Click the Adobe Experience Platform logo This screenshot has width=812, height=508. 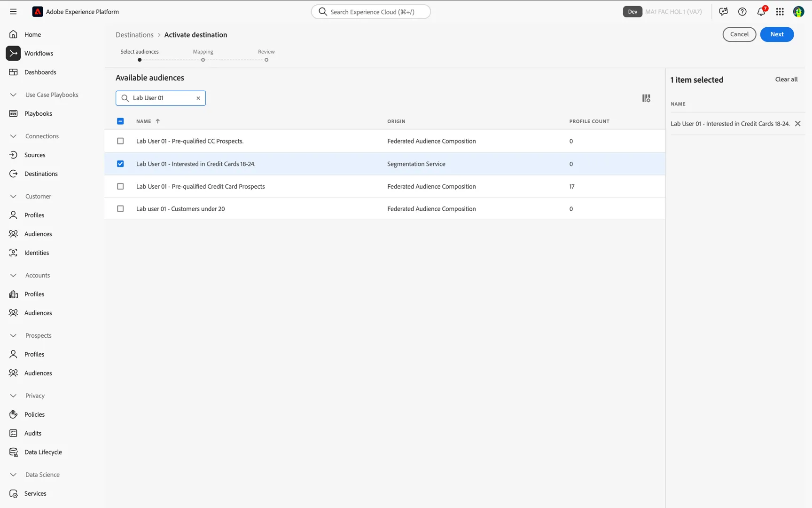pos(38,12)
